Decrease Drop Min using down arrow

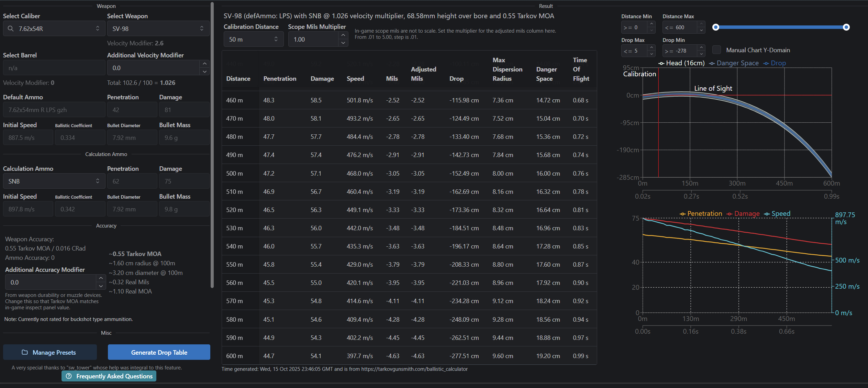tap(701, 54)
